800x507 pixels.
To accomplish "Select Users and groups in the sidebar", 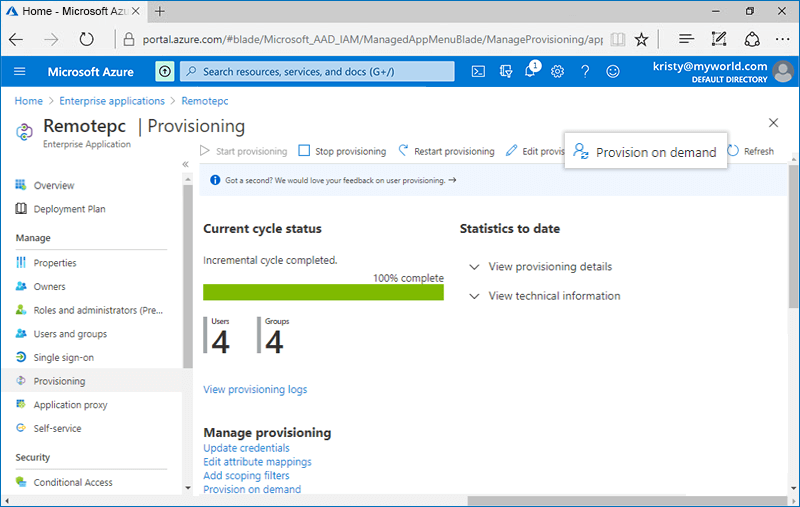I will [x=70, y=334].
